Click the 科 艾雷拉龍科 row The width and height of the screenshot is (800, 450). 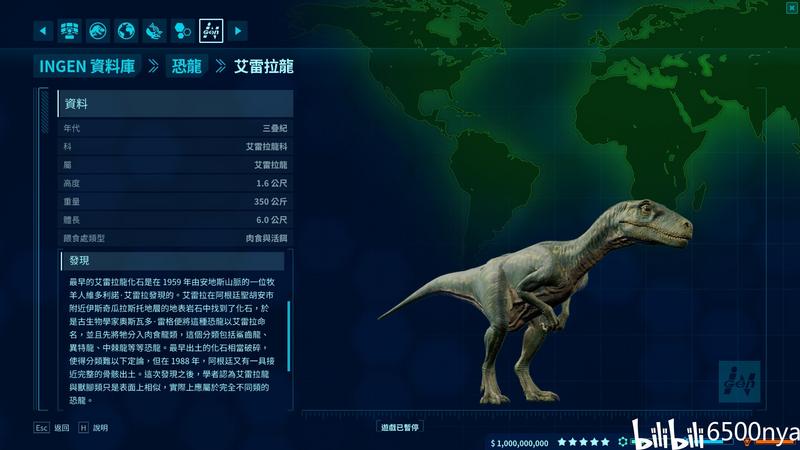pyautogui.click(x=176, y=146)
